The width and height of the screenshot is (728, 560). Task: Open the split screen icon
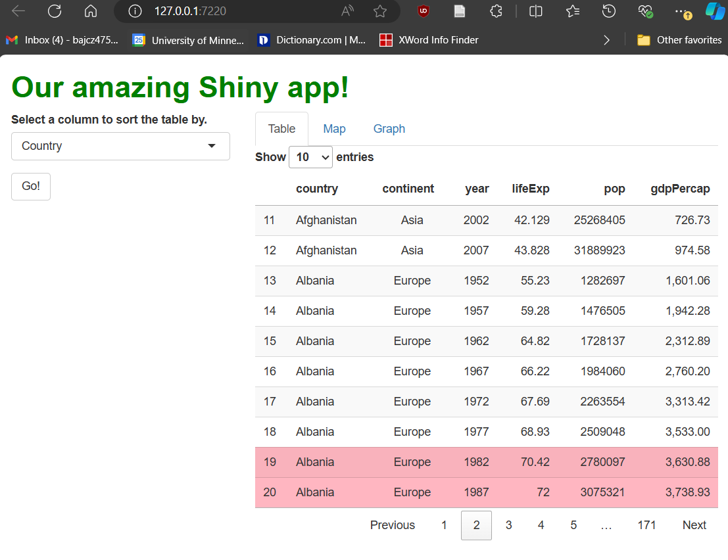pyautogui.click(x=535, y=11)
